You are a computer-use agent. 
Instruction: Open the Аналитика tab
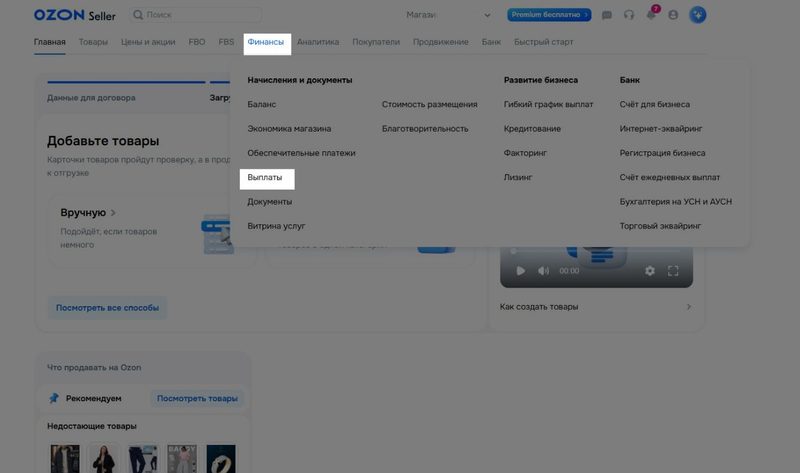coord(318,42)
